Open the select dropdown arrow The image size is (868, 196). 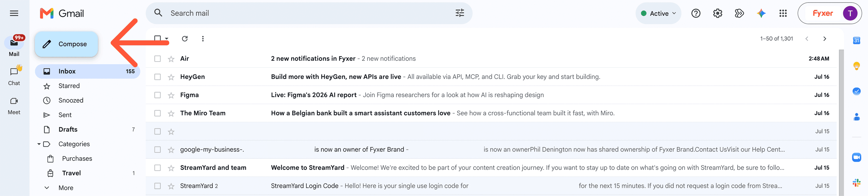166,38
